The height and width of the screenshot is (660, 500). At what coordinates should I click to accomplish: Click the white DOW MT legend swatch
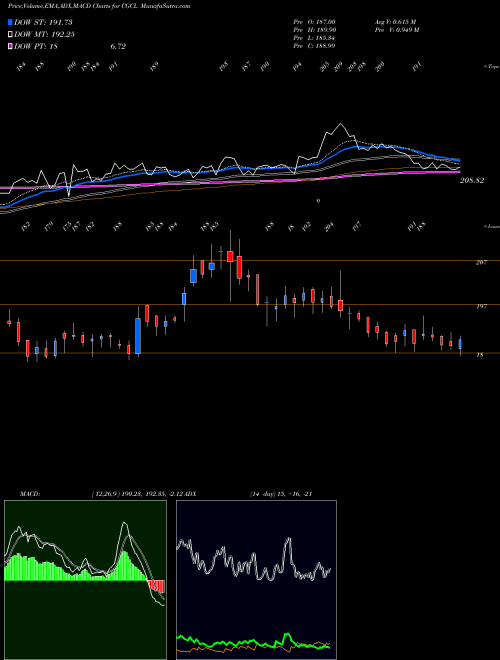pyautogui.click(x=10, y=34)
